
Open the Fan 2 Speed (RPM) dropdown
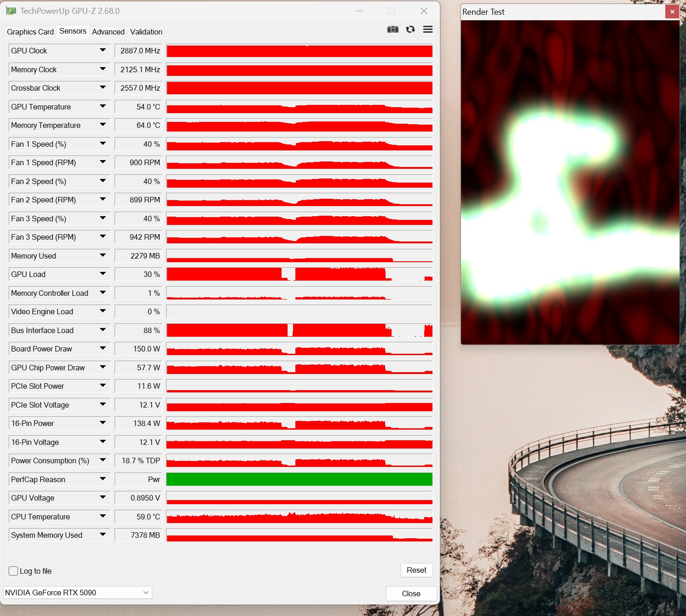pos(103,199)
